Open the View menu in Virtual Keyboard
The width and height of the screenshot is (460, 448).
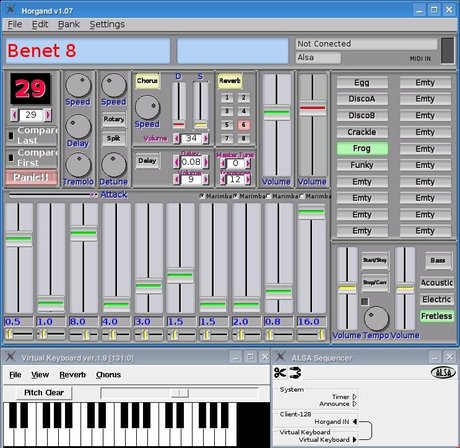40,375
